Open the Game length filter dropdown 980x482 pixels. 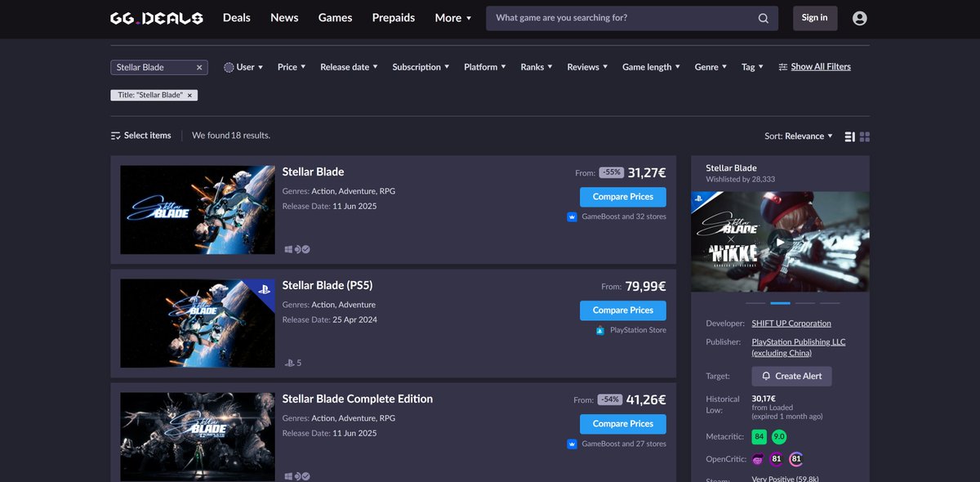[x=652, y=67]
